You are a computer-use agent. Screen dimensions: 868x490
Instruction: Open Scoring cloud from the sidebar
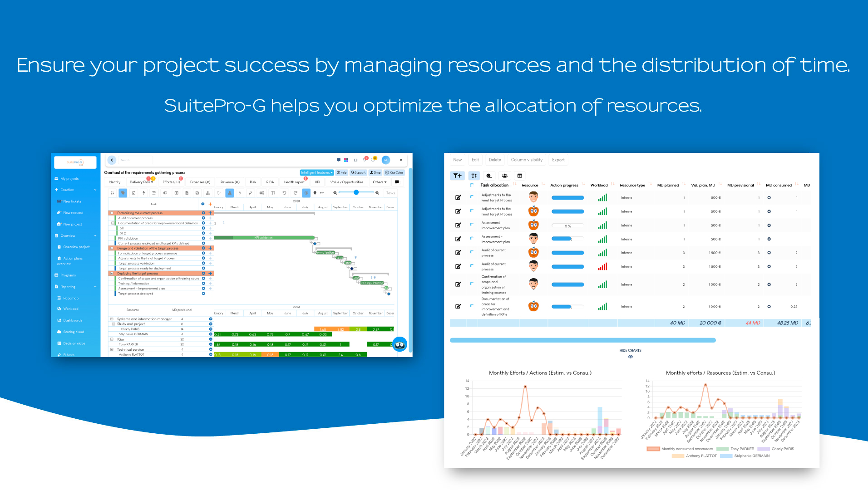[x=72, y=332]
